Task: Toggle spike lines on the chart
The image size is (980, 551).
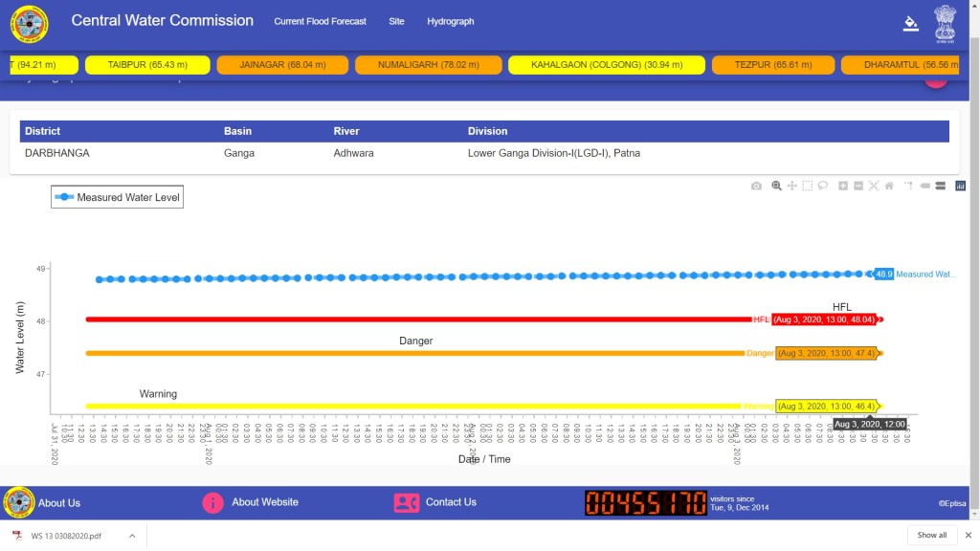Action: click(x=908, y=186)
